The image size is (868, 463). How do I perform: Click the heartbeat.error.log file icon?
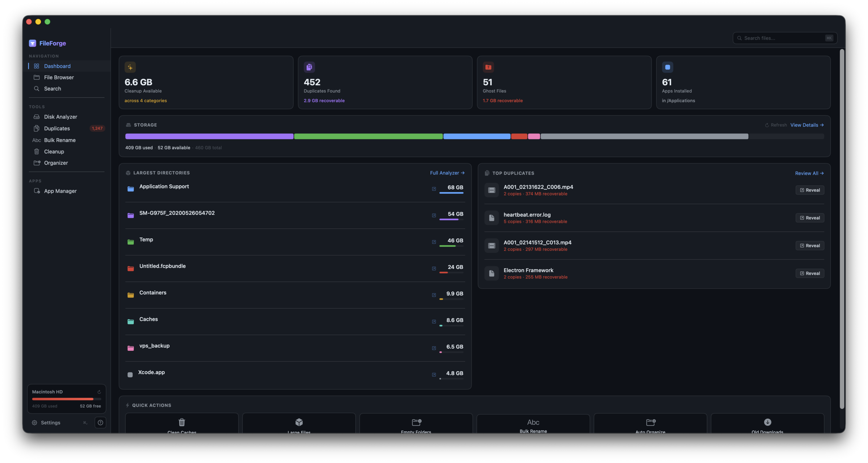click(492, 218)
